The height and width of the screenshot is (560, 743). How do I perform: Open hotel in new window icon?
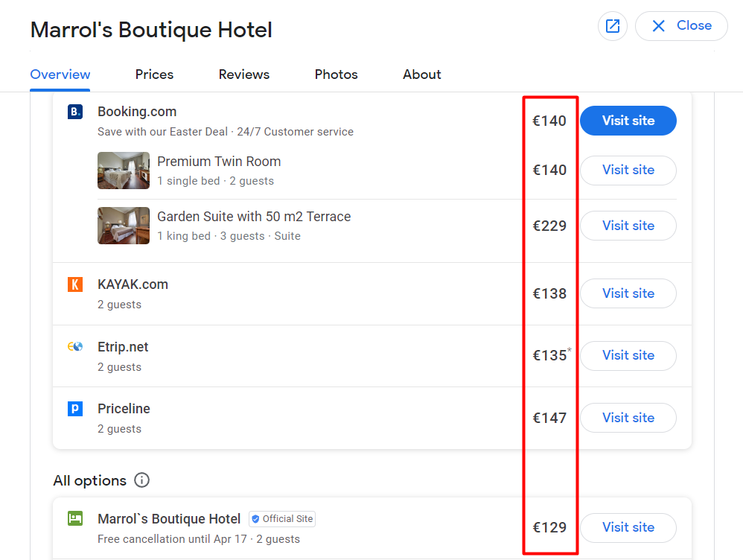tap(612, 26)
